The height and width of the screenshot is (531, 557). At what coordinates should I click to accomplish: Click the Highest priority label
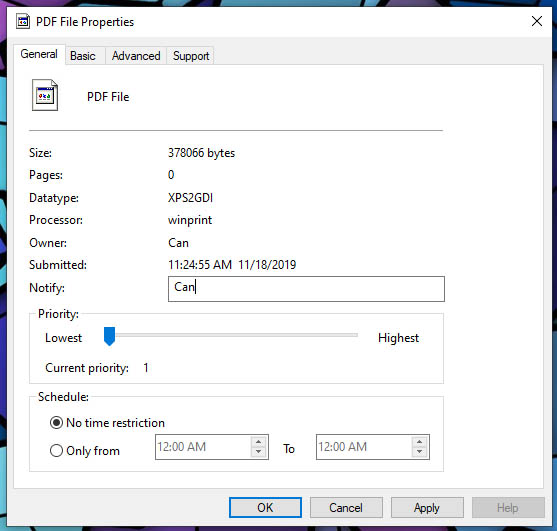tap(399, 338)
